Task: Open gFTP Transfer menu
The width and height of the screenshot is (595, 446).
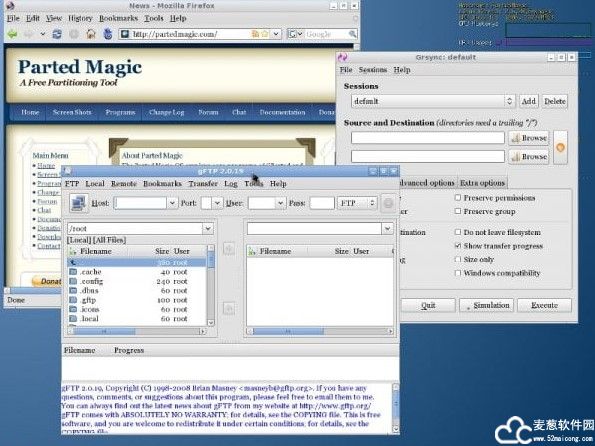Action: (203, 184)
